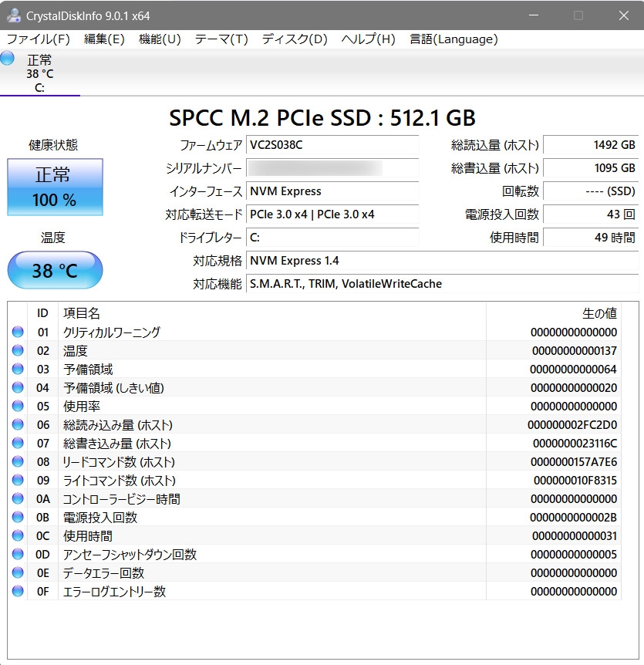
Task: Click raw value 000000002FC2D0
Action: tap(572, 425)
